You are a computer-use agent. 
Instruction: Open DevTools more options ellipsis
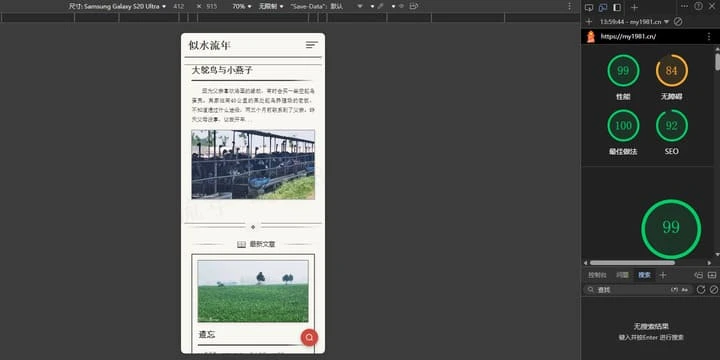point(684,6)
